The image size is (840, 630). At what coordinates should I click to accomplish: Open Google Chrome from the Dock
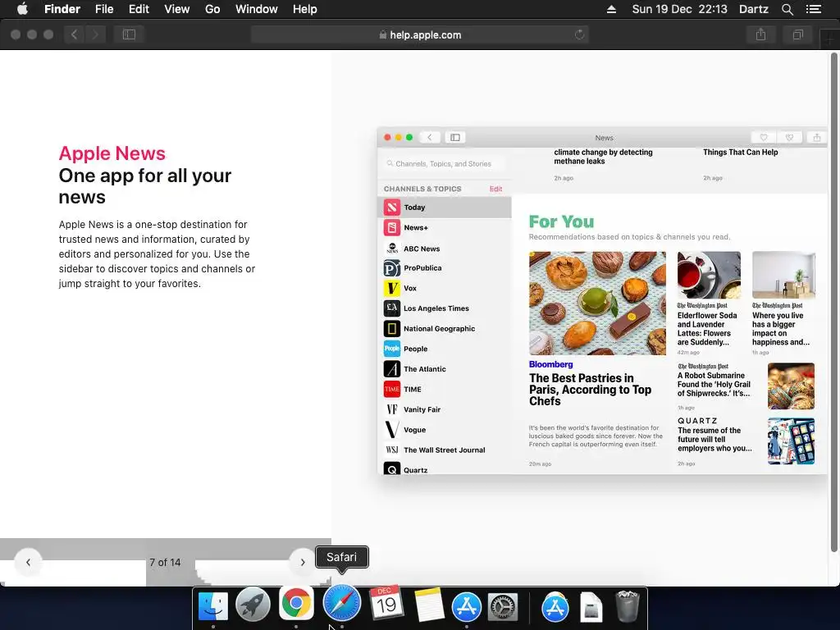[x=296, y=605]
